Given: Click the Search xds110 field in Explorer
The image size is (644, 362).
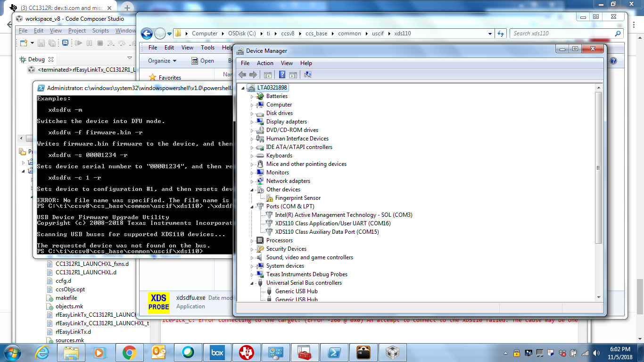Looking at the screenshot, I should (567, 33).
